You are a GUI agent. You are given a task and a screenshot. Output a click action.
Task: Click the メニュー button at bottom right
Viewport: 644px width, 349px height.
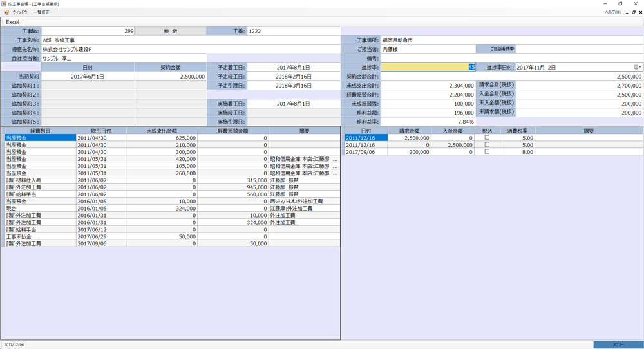click(x=618, y=344)
